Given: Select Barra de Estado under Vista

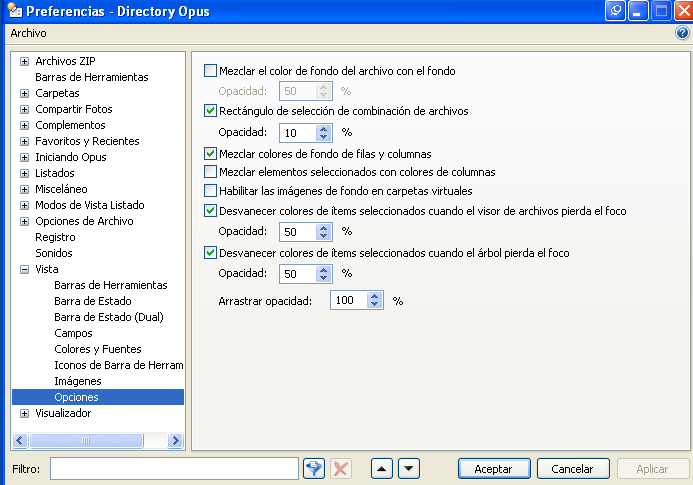Looking at the screenshot, I should [x=93, y=301].
